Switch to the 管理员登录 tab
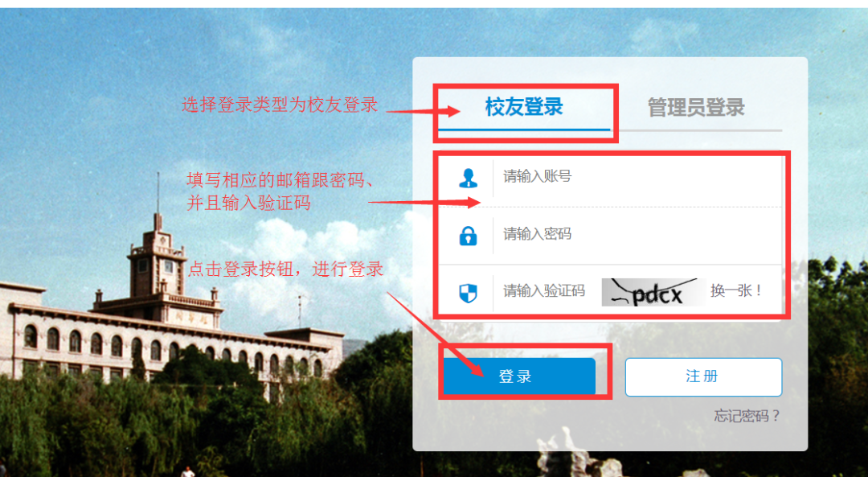 (696, 108)
